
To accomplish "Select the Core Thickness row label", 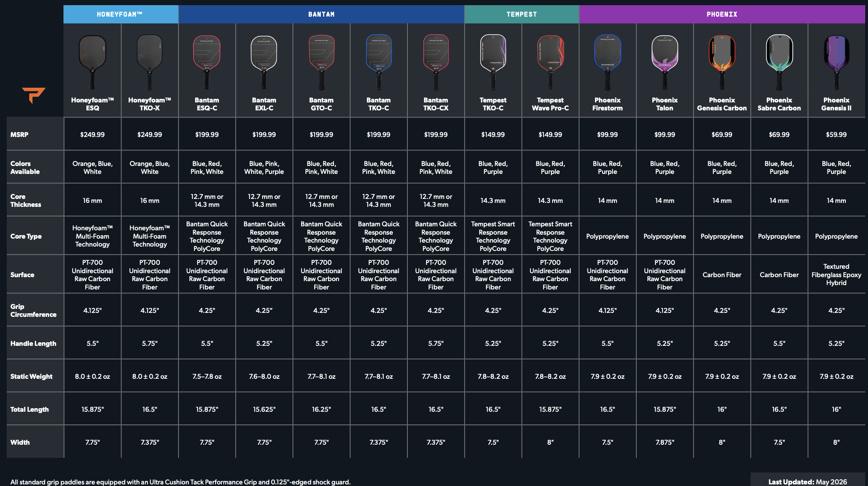I will pyautogui.click(x=26, y=201).
